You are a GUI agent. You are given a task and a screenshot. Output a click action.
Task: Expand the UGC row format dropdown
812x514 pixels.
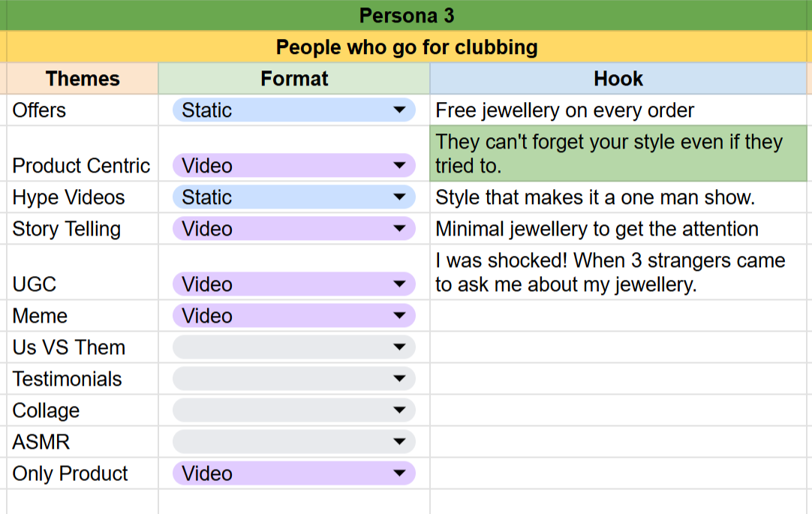click(398, 284)
